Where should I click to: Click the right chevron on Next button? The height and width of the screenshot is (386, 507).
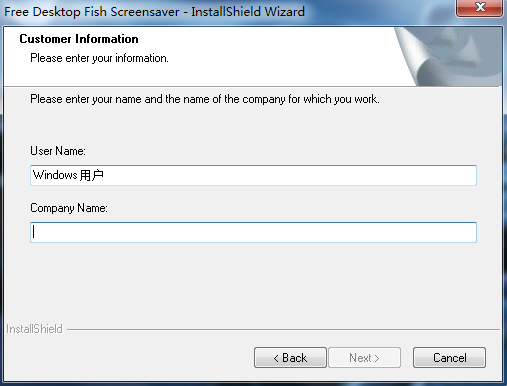[x=377, y=358]
